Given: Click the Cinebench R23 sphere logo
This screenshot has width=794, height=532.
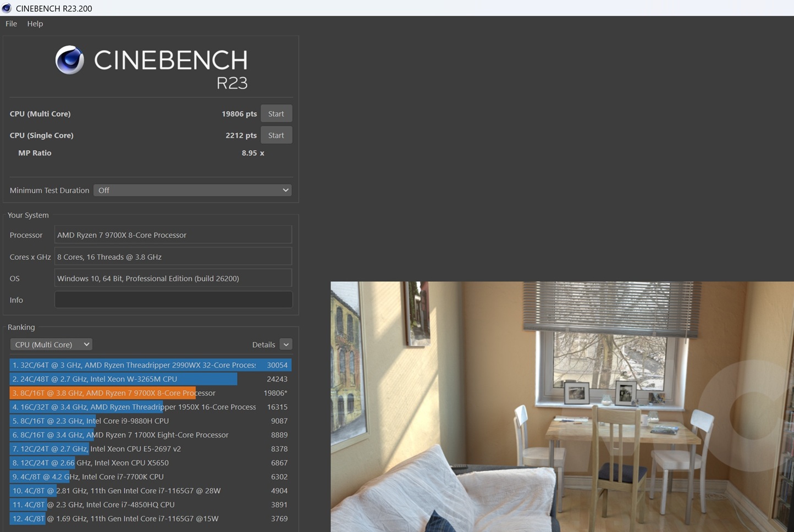Looking at the screenshot, I should coord(70,60).
